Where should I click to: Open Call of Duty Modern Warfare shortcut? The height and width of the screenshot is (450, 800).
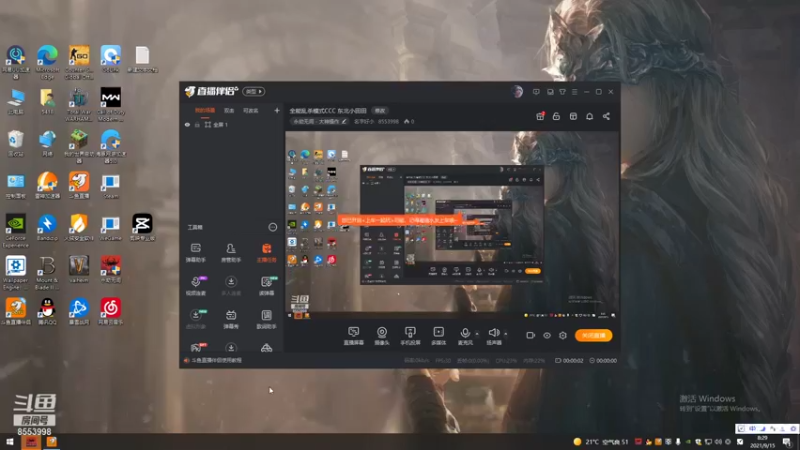pyautogui.click(x=111, y=105)
